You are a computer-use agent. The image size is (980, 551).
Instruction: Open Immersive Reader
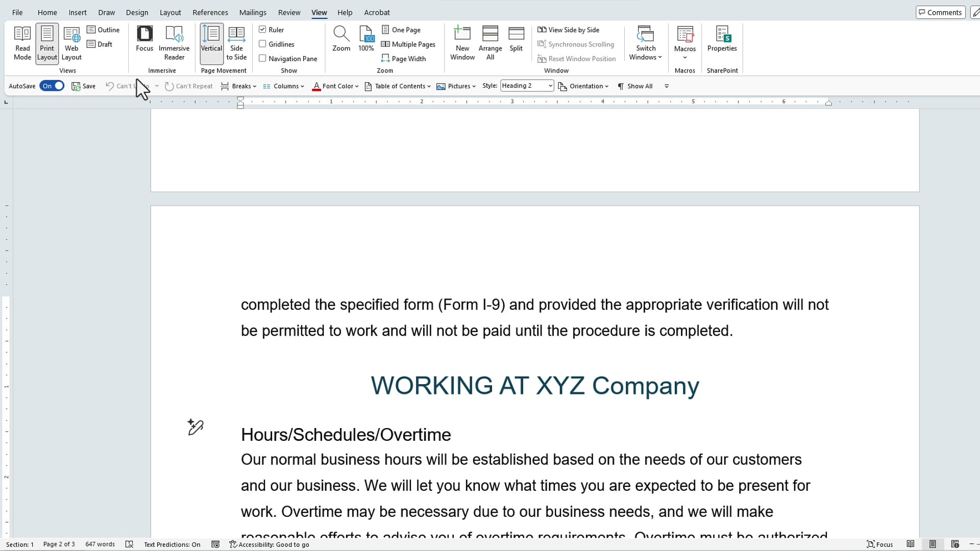pos(175,43)
